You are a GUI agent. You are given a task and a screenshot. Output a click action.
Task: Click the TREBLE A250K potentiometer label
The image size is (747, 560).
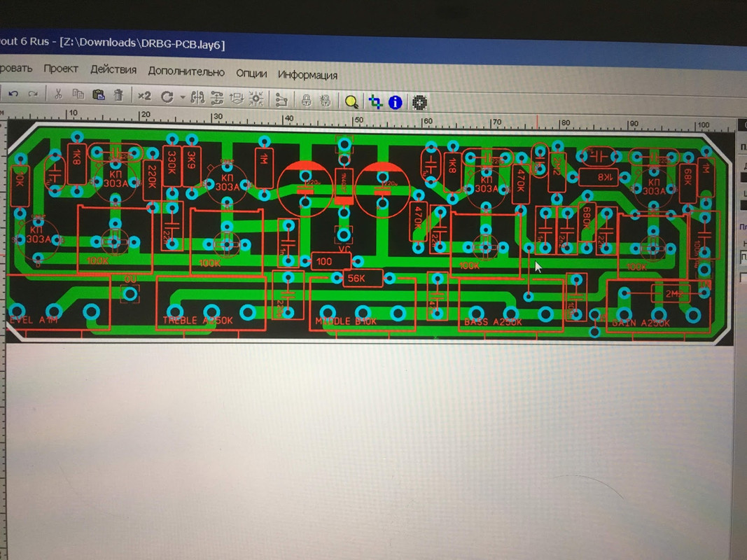pyautogui.click(x=197, y=321)
